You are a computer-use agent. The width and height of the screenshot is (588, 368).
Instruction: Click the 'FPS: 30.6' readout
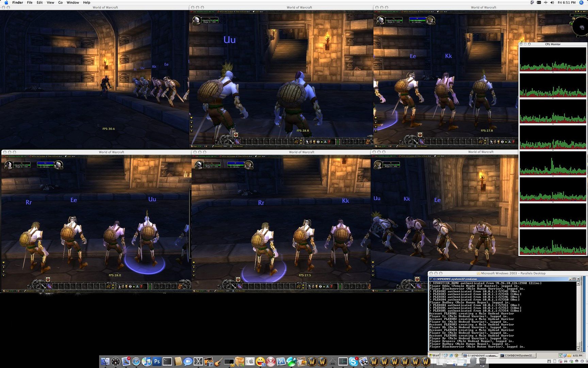click(109, 129)
